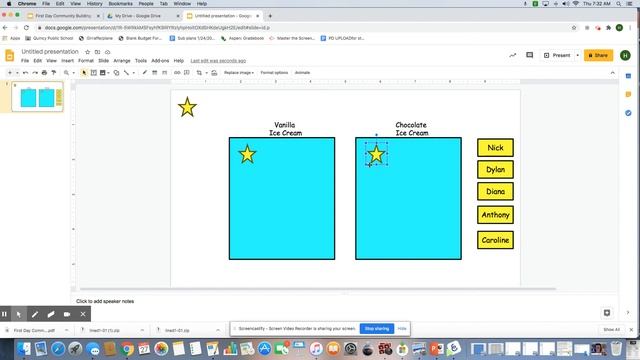This screenshot has height=360, width=640.
Task: Close the Screencastify drawing toolbar
Action: point(83,314)
